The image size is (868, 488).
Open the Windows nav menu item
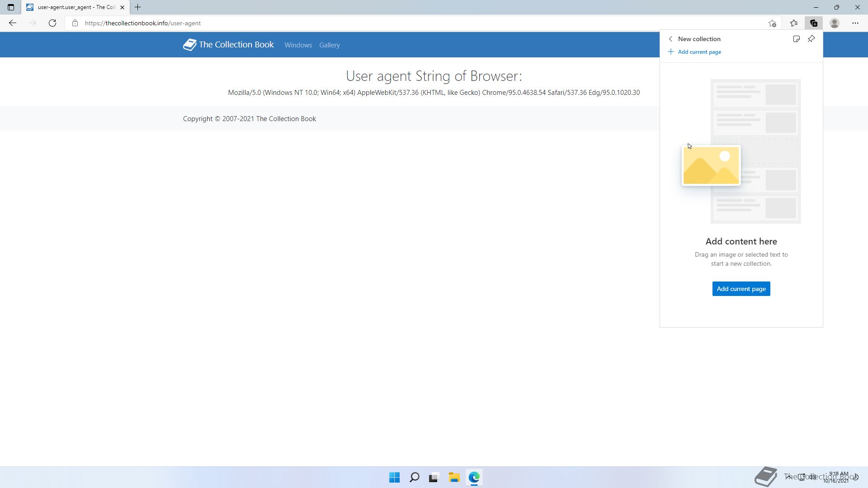[298, 45]
